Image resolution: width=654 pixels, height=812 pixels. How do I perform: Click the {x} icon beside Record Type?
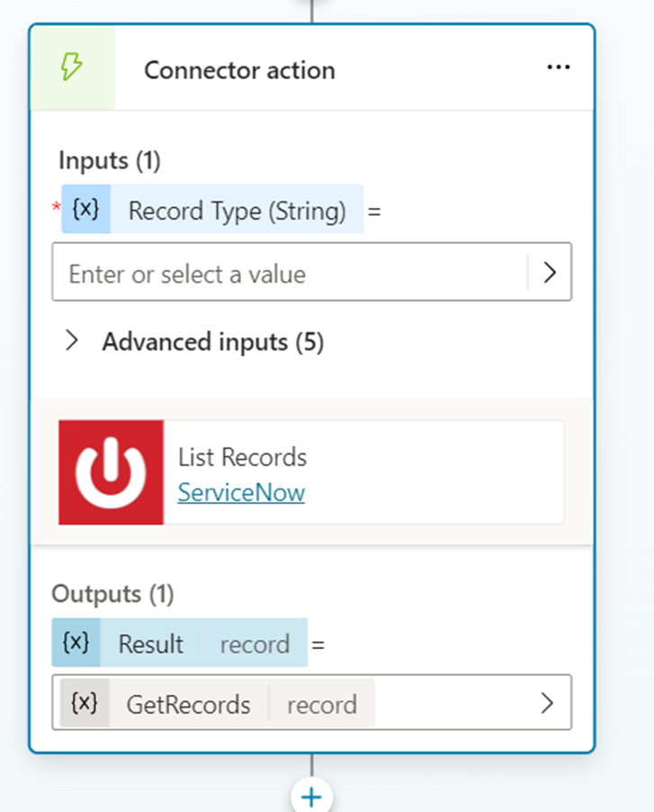point(85,210)
